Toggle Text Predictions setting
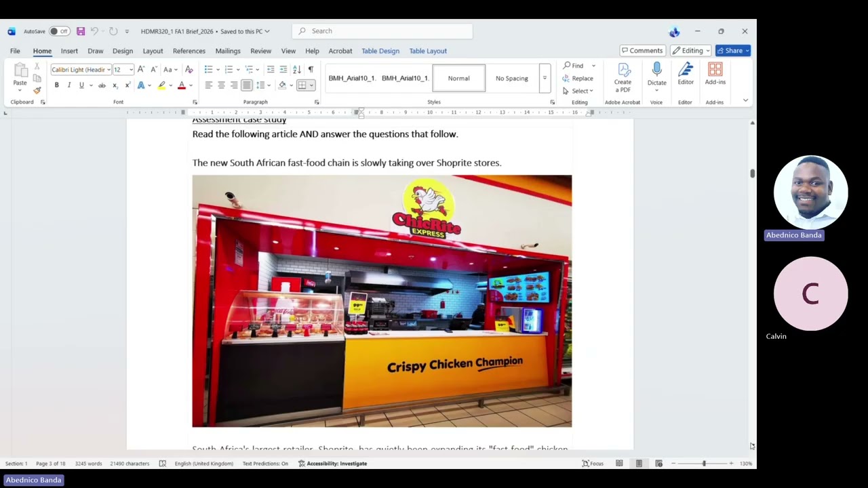 [x=265, y=464]
